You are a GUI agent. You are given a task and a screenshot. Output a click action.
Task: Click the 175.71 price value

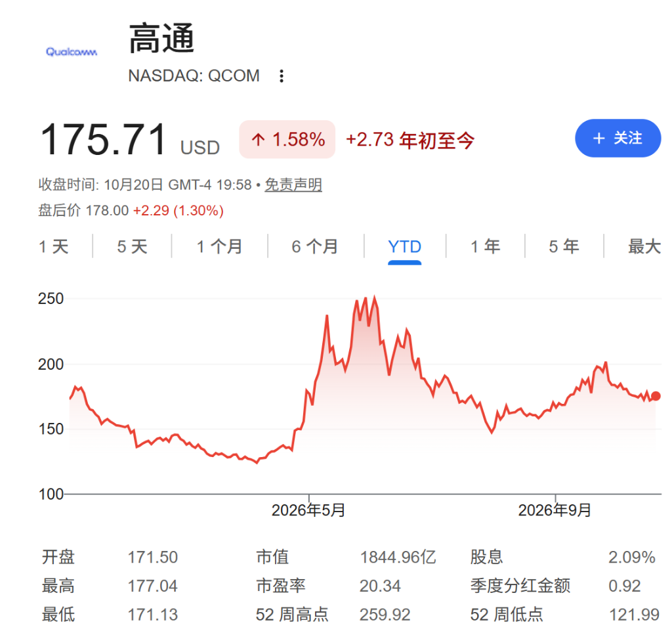pyautogui.click(x=103, y=139)
